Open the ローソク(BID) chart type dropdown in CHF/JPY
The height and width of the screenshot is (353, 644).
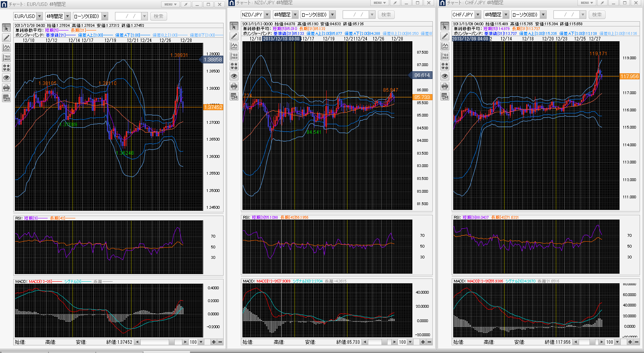coord(543,15)
